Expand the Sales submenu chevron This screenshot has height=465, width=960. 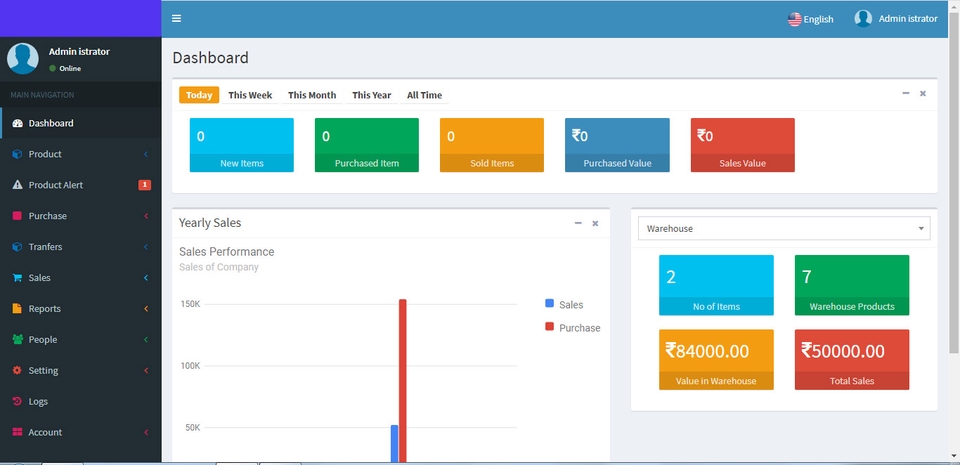click(x=146, y=278)
